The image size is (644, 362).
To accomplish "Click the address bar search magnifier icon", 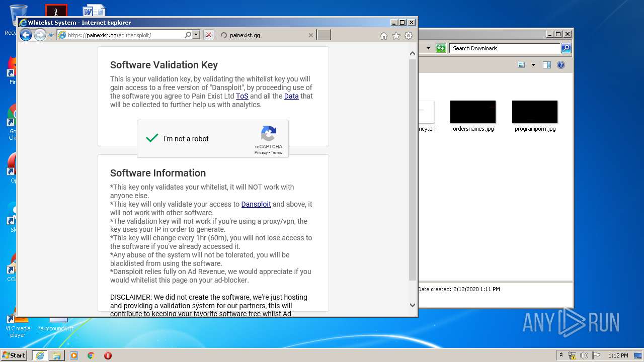I will [188, 35].
